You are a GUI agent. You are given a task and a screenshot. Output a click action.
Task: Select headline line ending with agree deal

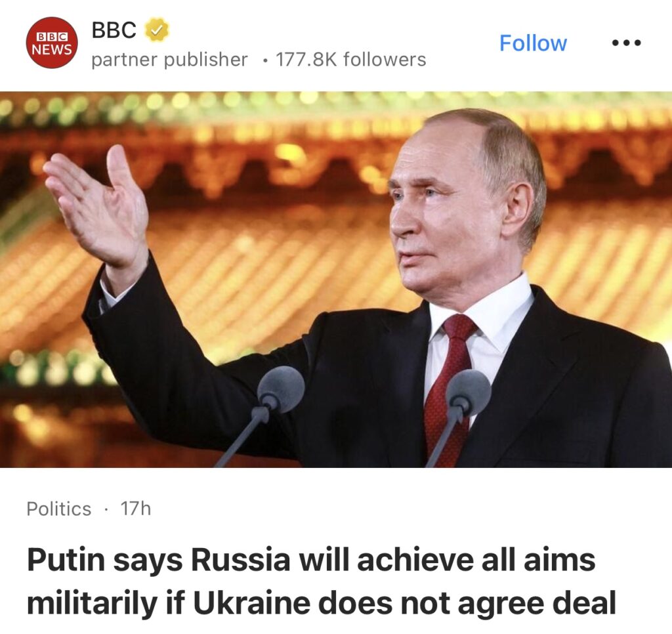(322, 602)
